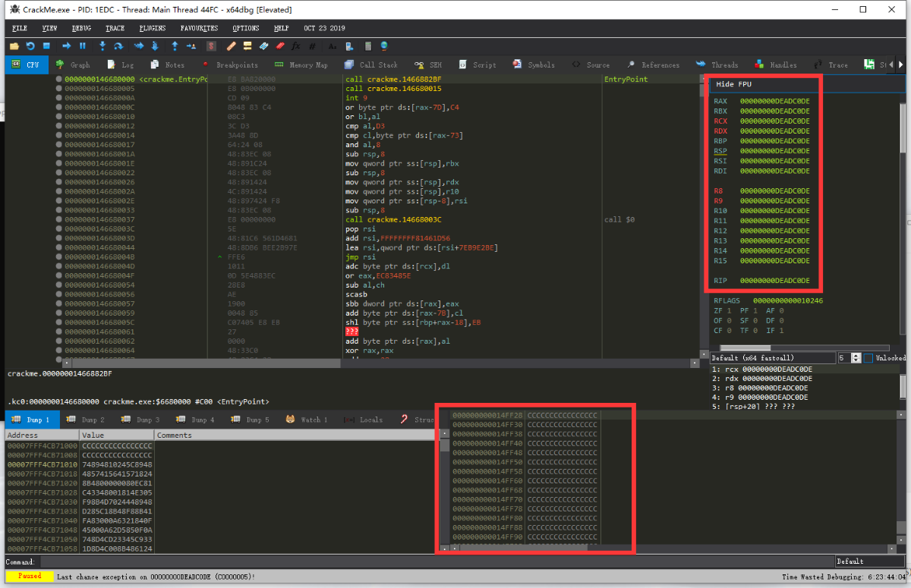This screenshot has width=911, height=588.
Task: Click the RAX register value
Action: pyautogui.click(x=774, y=101)
